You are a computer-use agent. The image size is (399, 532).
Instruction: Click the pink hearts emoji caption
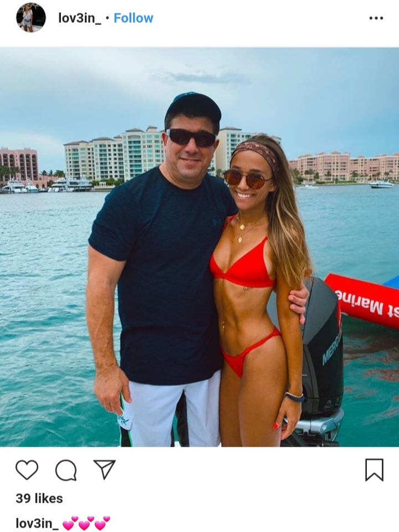tap(86, 523)
